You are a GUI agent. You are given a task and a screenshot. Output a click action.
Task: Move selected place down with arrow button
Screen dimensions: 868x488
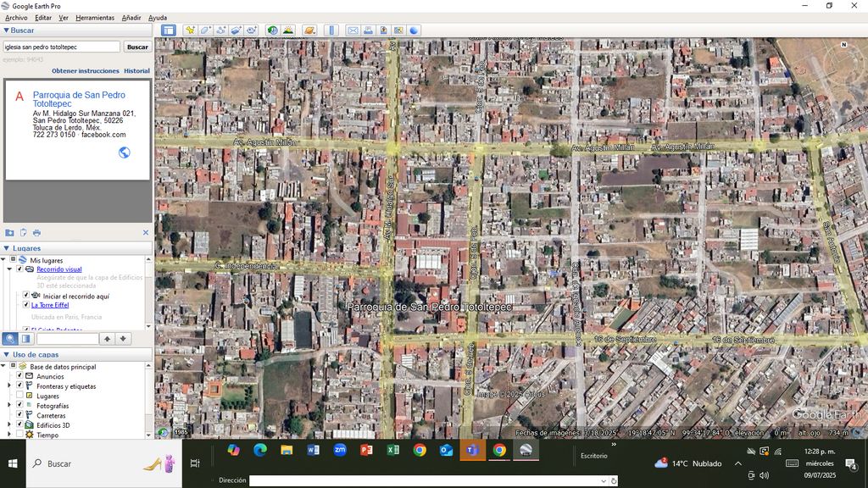(x=123, y=339)
